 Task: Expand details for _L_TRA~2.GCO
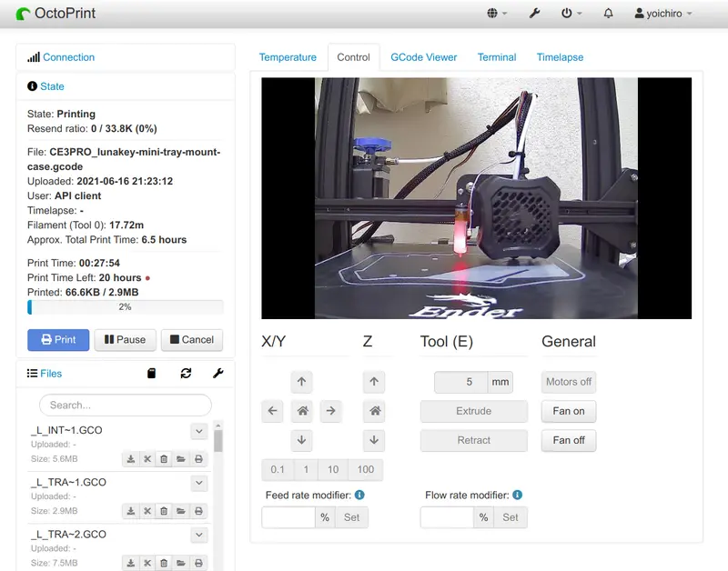click(x=198, y=535)
